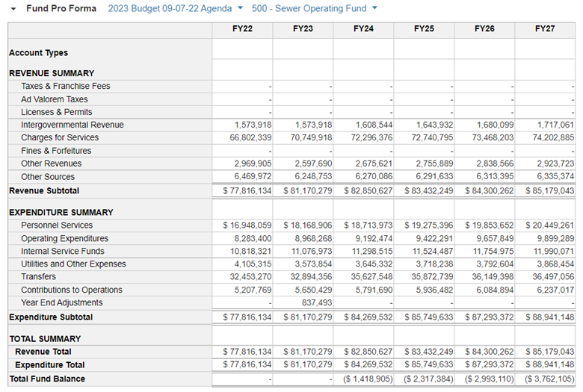Click the FY23 Year End Adjustments value 837,493
The height and width of the screenshot is (392, 583).
tap(315, 303)
